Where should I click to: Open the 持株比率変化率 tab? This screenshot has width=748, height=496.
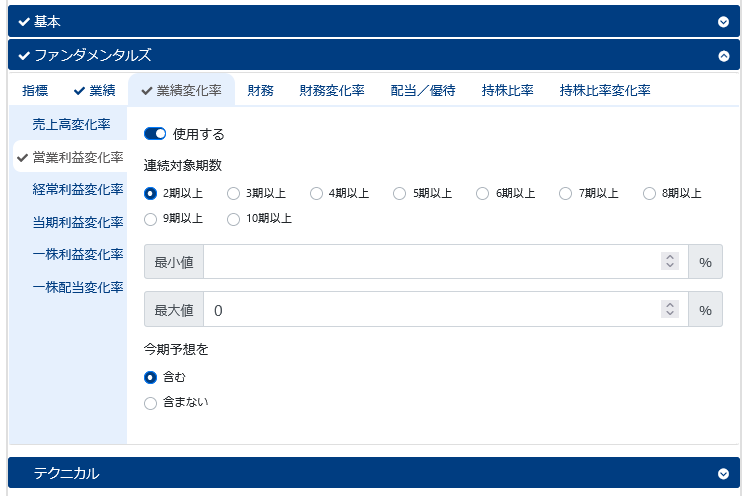(604, 90)
